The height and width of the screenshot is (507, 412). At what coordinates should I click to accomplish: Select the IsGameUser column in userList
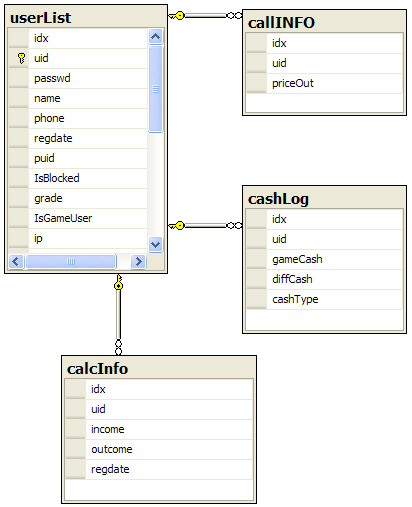[78, 218]
